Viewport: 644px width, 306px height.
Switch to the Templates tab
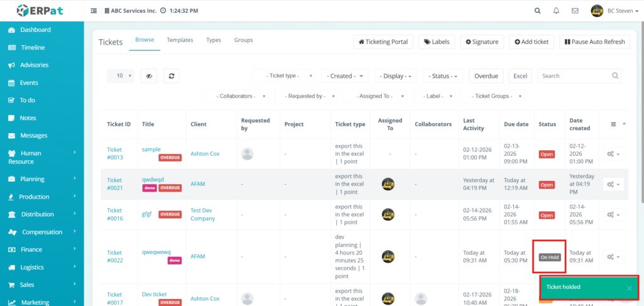180,40
